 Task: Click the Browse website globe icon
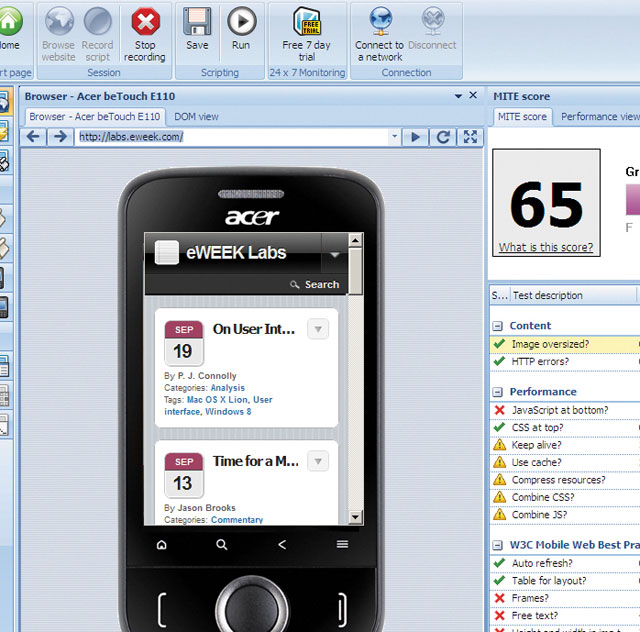point(59,21)
